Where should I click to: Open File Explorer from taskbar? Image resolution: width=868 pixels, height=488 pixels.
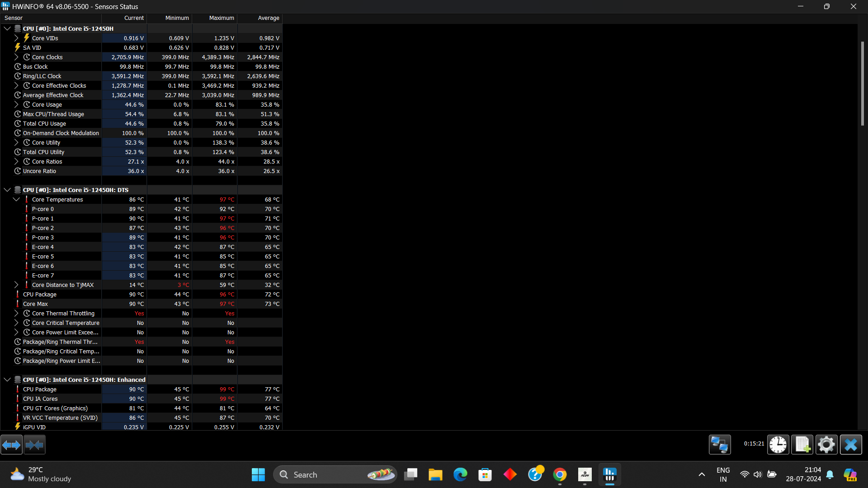point(435,475)
